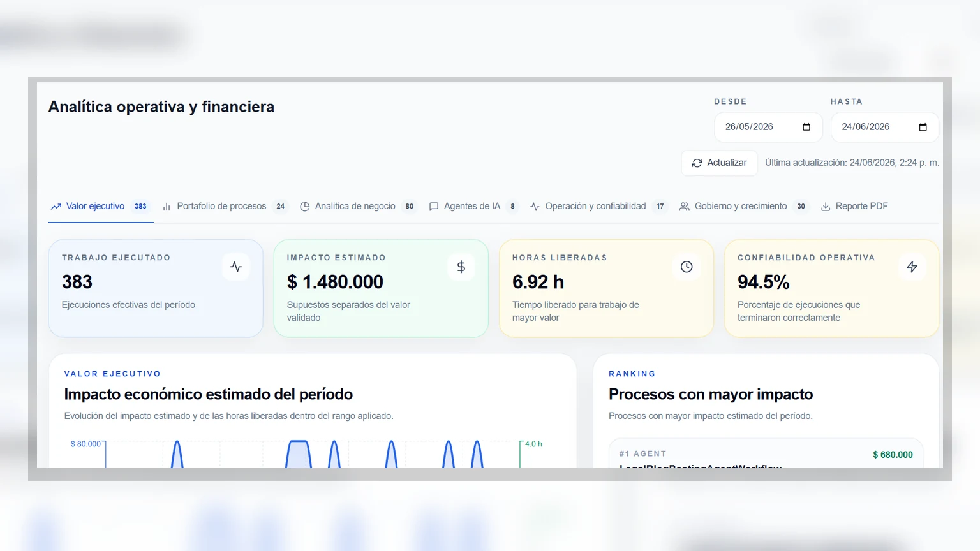
Task: Click the 30 badge on Gobierno y crecimiento
Action: (x=801, y=206)
